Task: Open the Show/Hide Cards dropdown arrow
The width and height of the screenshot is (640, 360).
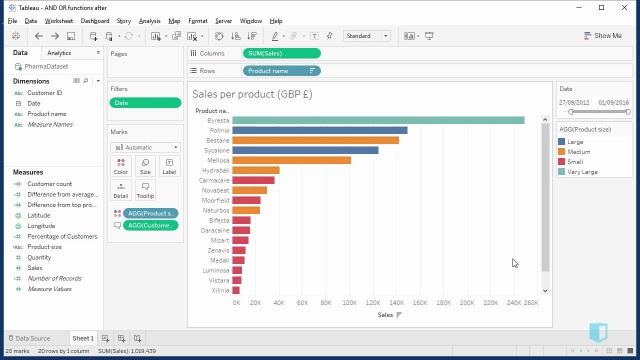Action: (418, 36)
